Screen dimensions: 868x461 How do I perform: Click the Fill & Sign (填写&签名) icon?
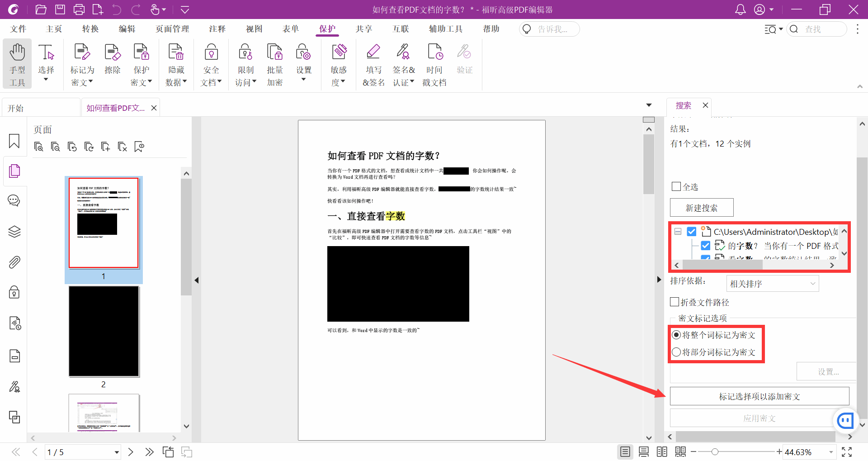373,63
